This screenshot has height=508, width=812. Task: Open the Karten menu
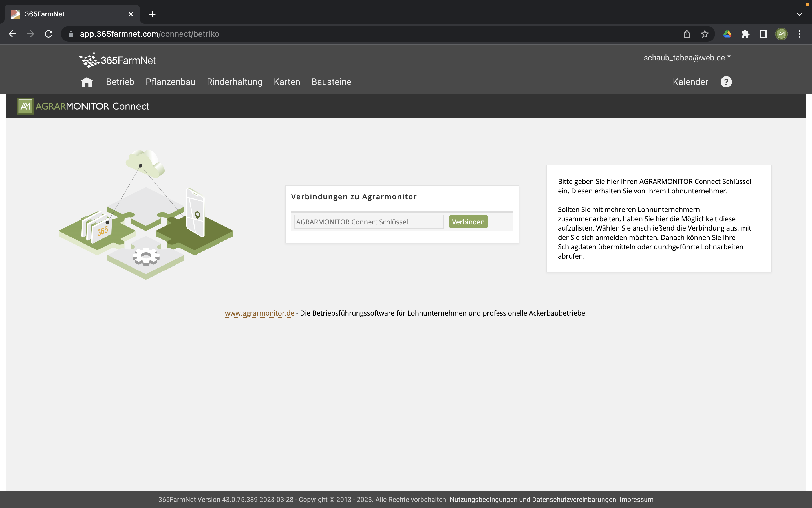tap(287, 82)
